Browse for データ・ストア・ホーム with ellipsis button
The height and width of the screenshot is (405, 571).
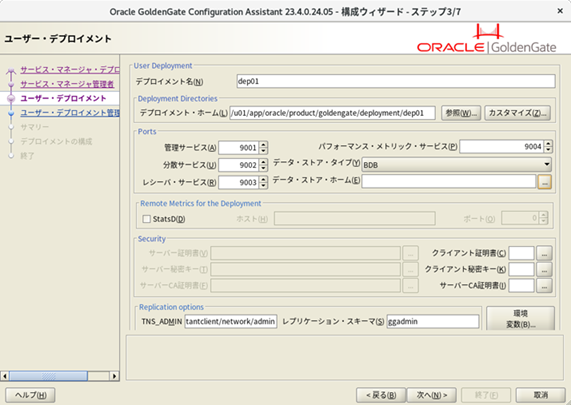pyautogui.click(x=544, y=182)
